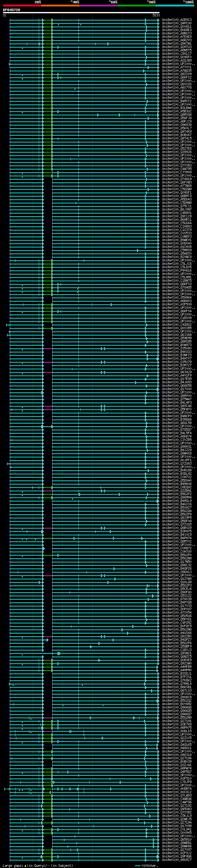Select the query ID BP049728
The height and width of the screenshot is (868, 197).
coord(11,10)
